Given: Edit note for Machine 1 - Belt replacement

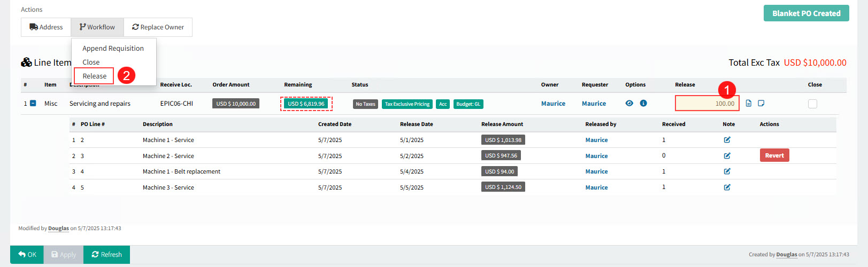Looking at the screenshot, I should coord(727,171).
